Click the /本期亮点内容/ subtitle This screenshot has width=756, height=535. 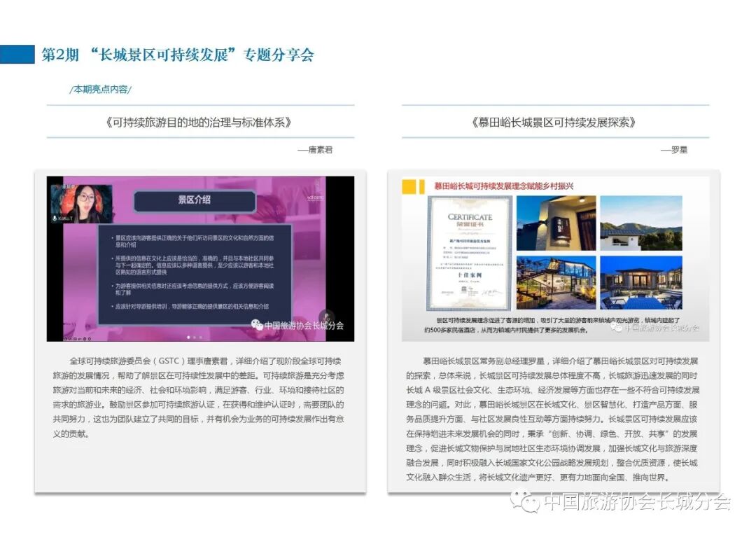101,89
